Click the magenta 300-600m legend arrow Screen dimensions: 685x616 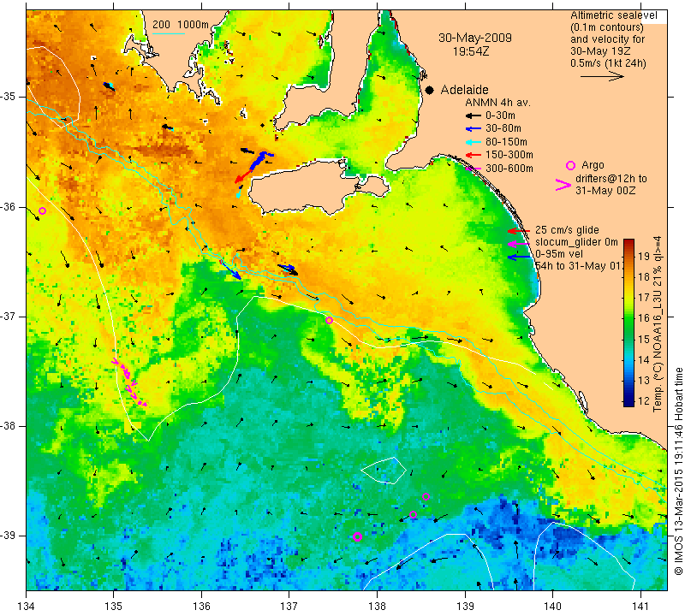coord(473,169)
